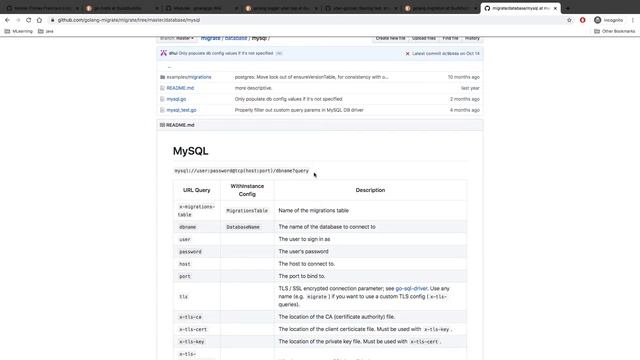Open the History button

click(472, 38)
